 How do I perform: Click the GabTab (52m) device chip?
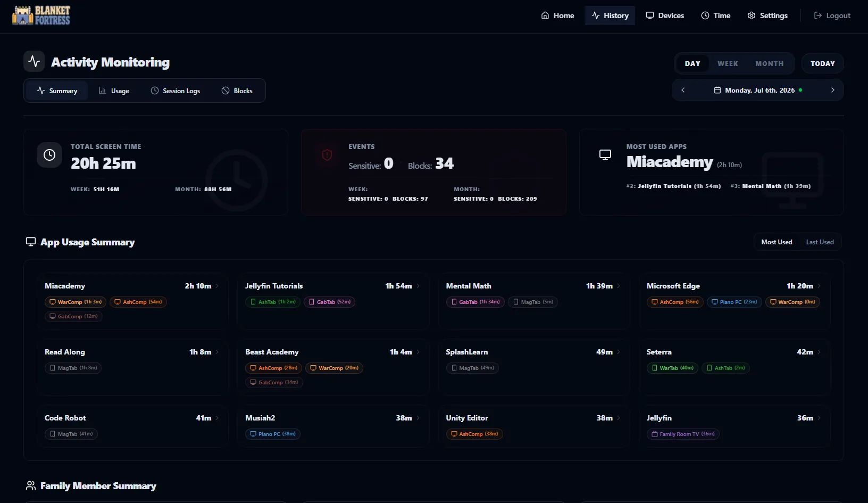pyautogui.click(x=330, y=302)
